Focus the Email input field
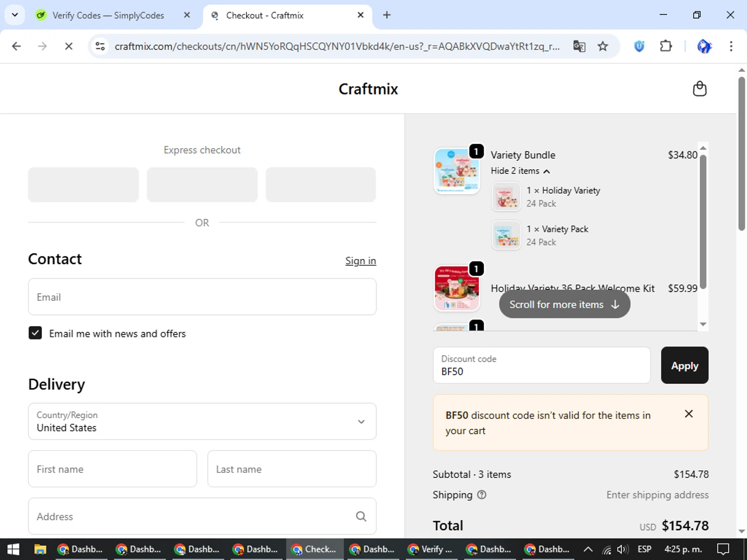The width and height of the screenshot is (747, 560). (x=202, y=297)
